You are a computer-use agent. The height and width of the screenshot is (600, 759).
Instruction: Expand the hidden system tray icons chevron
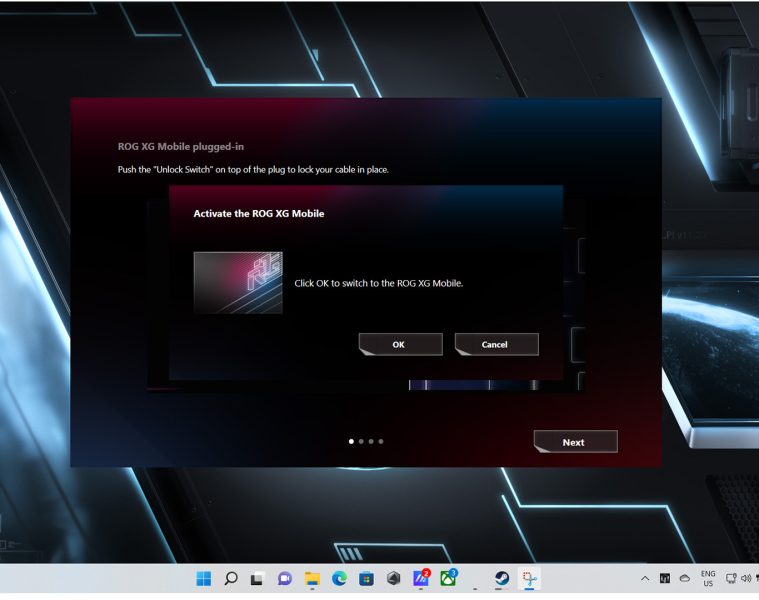click(645, 578)
